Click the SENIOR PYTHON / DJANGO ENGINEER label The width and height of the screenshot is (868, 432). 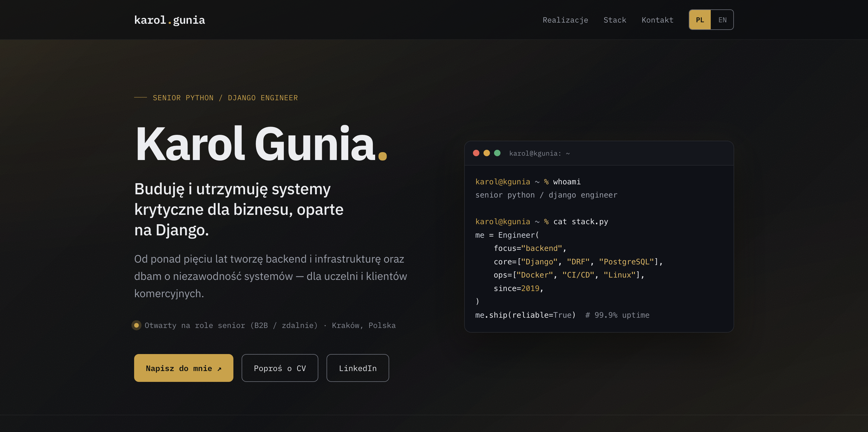click(225, 98)
